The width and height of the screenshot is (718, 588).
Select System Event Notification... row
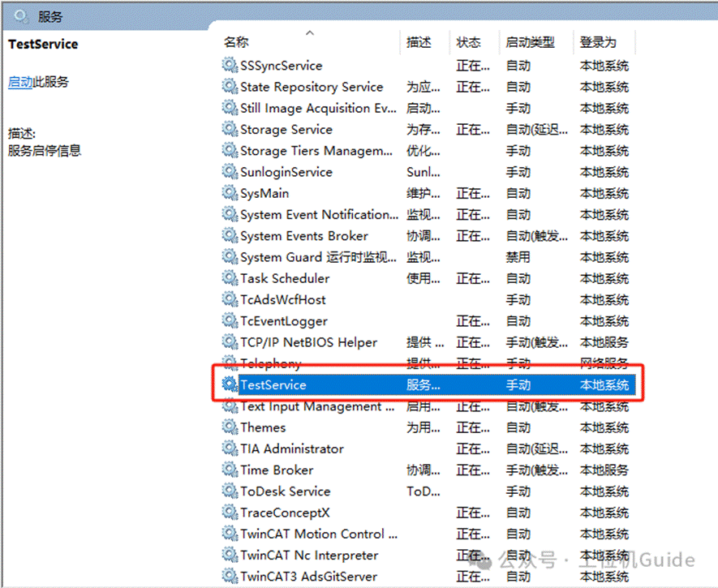pos(320,215)
